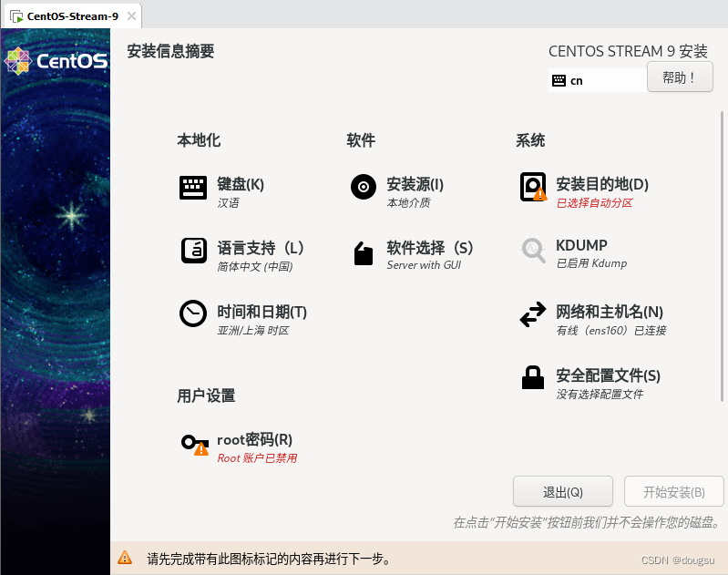
Task: Open the software selection package icon
Action: [x=363, y=253]
